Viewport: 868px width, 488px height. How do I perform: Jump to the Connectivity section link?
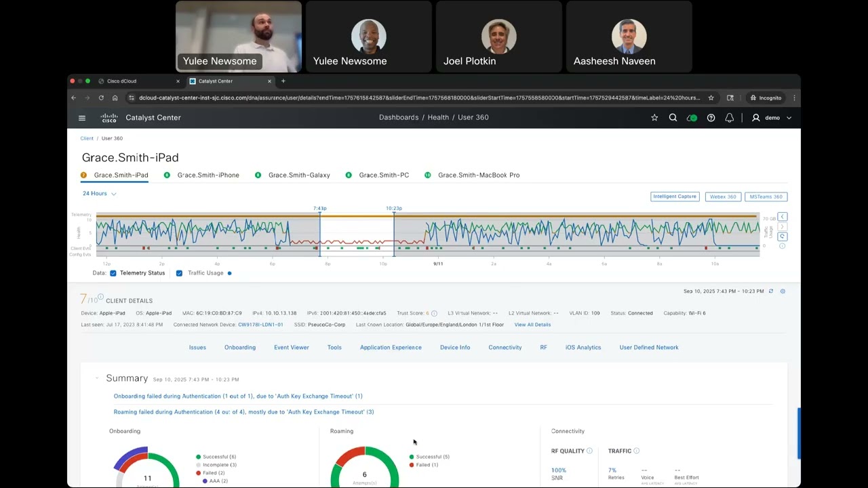tap(505, 348)
